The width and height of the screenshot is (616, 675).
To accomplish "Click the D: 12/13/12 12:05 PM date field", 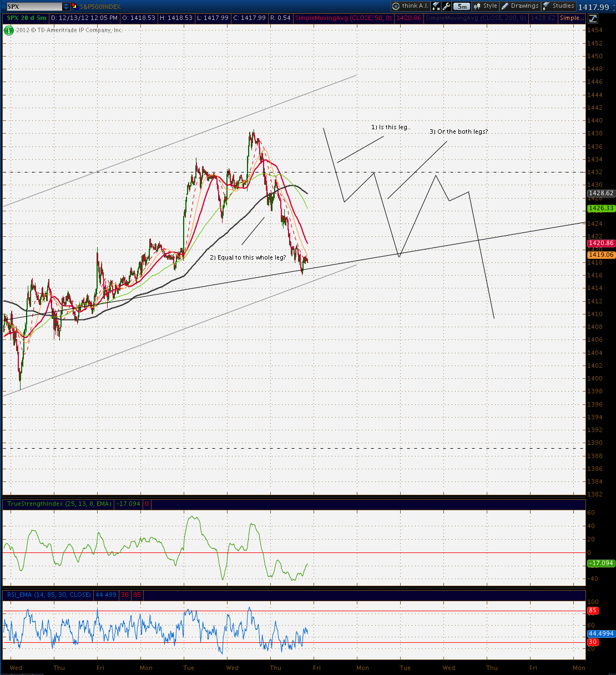I will tap(84, 18).
